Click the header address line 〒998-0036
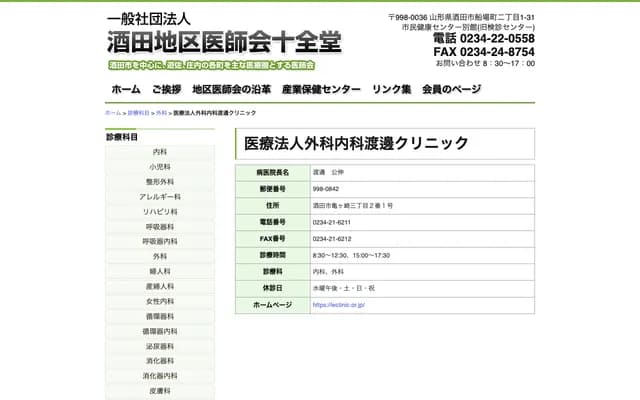This screenshot has height=400, width=640. click(x=461, y=17)
